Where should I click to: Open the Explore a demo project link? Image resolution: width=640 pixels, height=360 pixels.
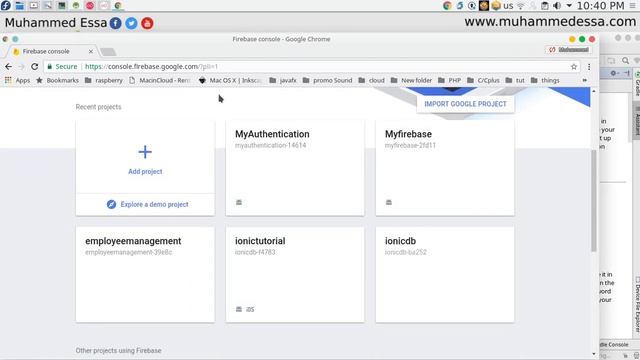[x=154, y=204]
